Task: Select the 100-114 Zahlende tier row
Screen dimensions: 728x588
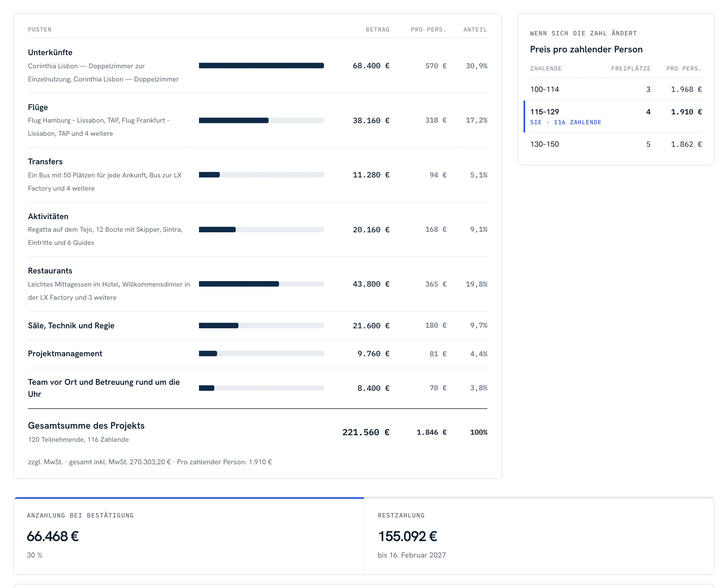Action: [x=616, y=89]
